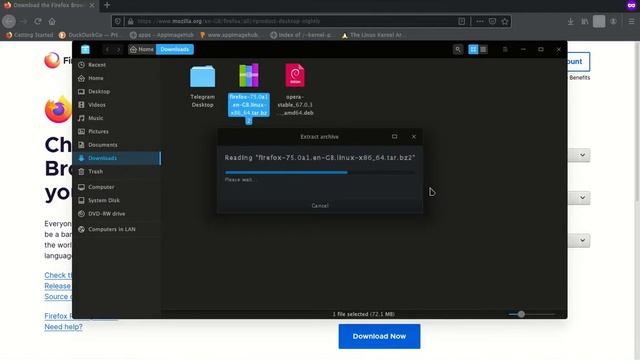The height and width of the screenshot is (360, 640).
Task: Switch file manager to list view
Action: (x=483, y=49)
